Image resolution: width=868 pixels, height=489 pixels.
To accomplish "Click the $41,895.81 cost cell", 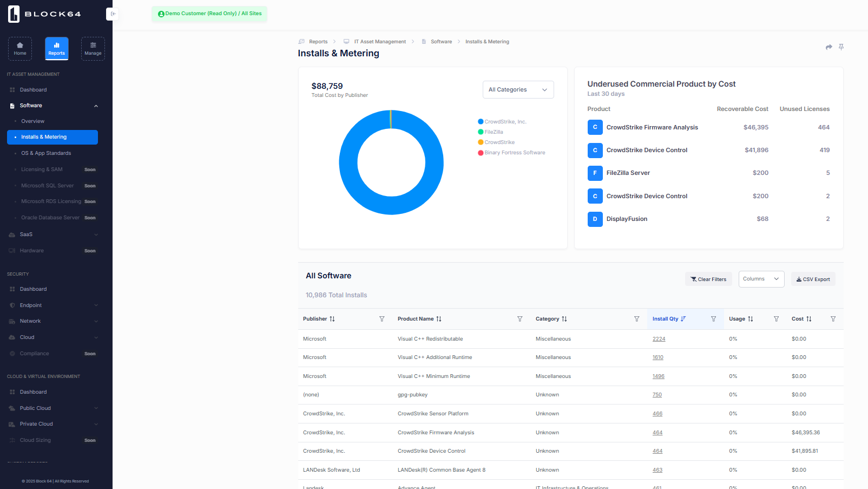I will click(805, 451).
